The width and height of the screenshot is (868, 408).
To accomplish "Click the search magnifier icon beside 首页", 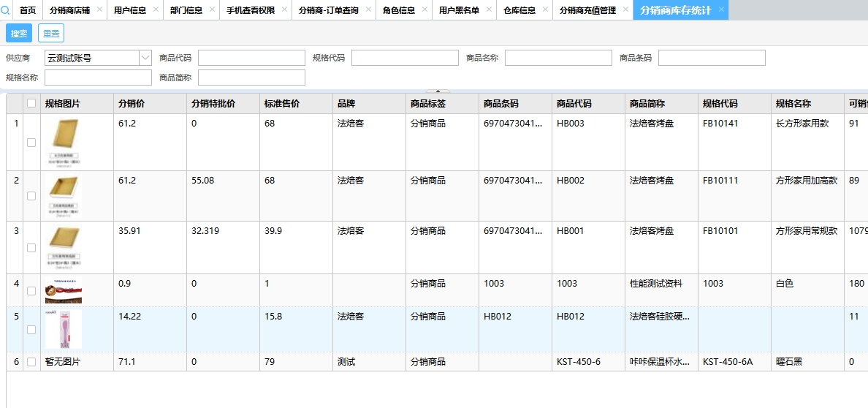I will click(x=6, y=10).
